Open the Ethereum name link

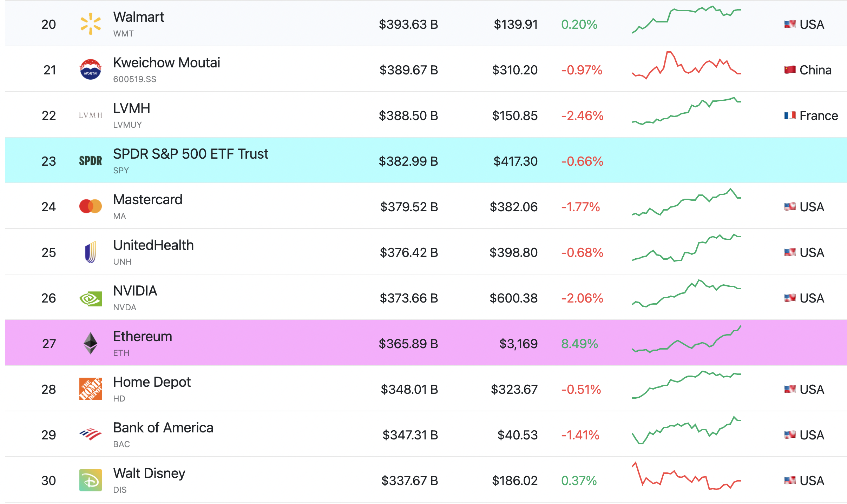point(143,336)
